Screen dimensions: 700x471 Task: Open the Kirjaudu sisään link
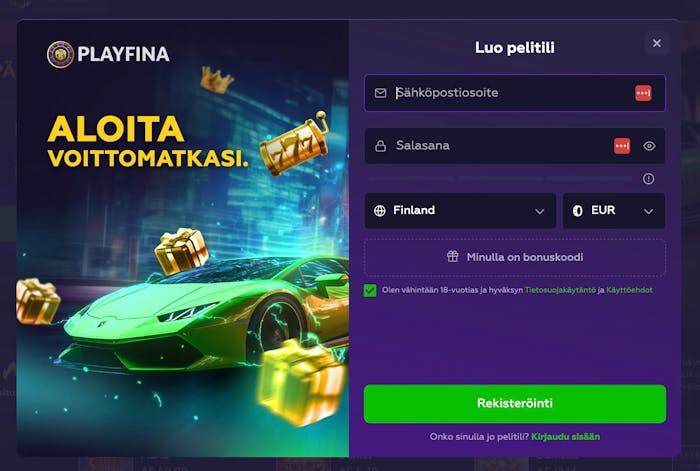pos(565,437)
